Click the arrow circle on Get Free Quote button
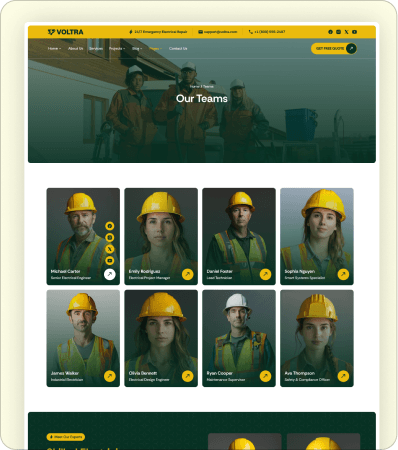The image size is (398, 450). pos(351,48)
